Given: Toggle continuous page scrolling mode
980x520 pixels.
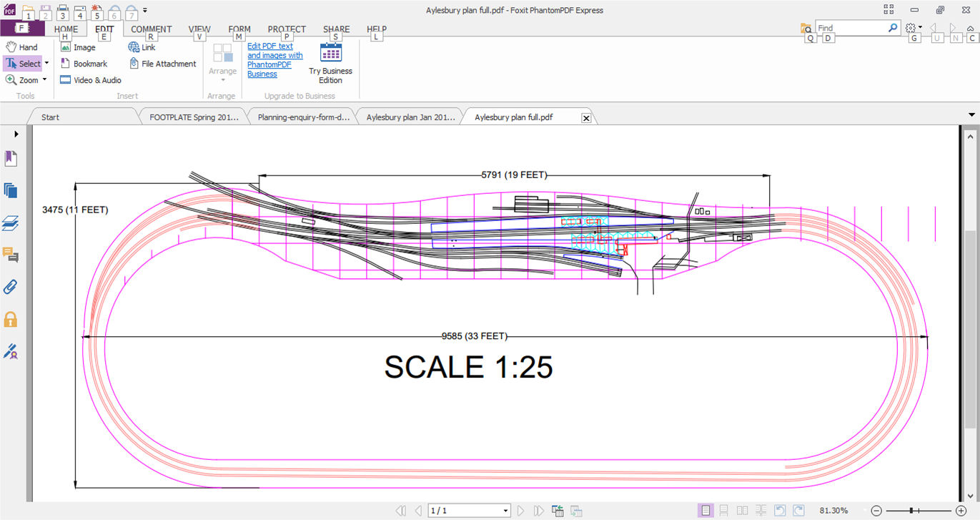Looking at the screenshot, I should pos(724,511).
